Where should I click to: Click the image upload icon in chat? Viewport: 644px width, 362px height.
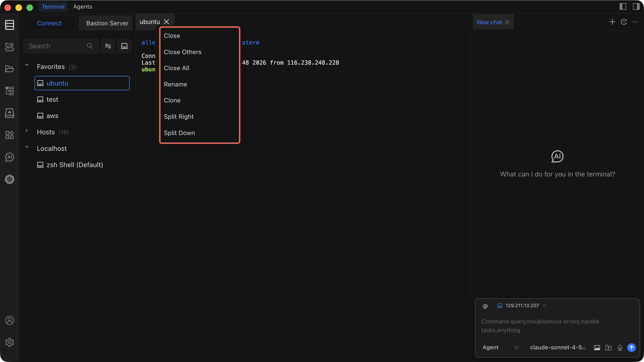[597, 347]
